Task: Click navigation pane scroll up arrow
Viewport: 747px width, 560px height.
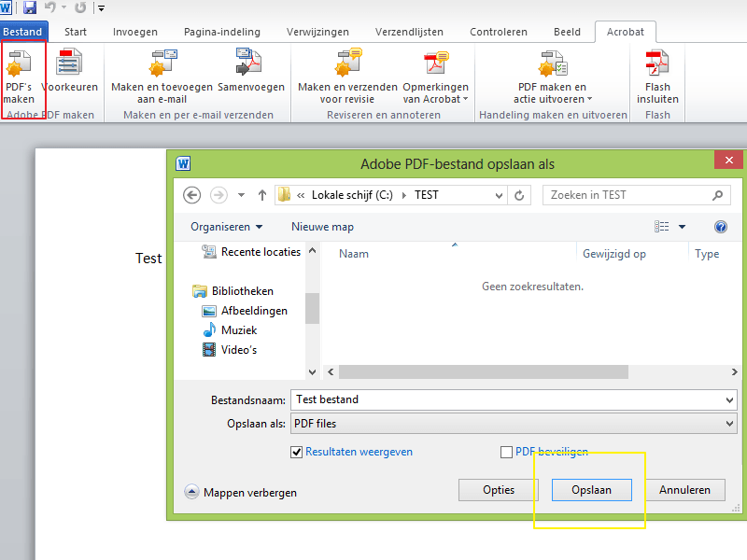Action: (312, 250)
